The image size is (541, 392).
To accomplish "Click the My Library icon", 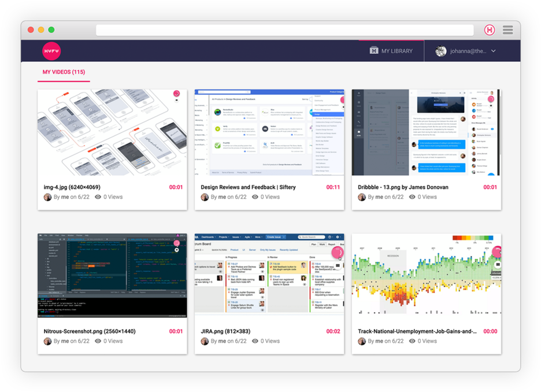I will point(374,51).
